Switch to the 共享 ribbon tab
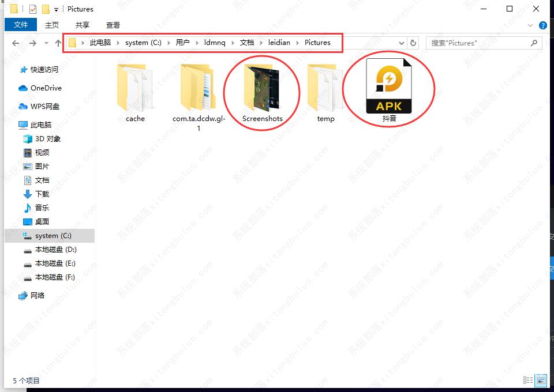 [83, 25]
